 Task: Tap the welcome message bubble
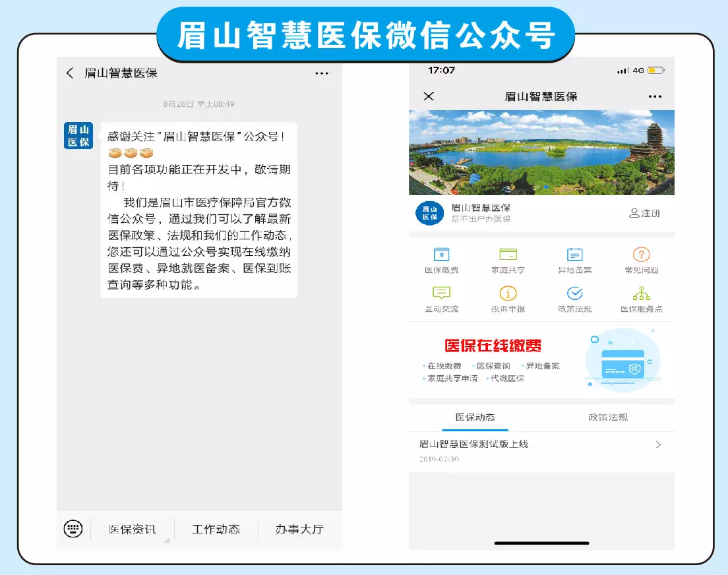198,210
